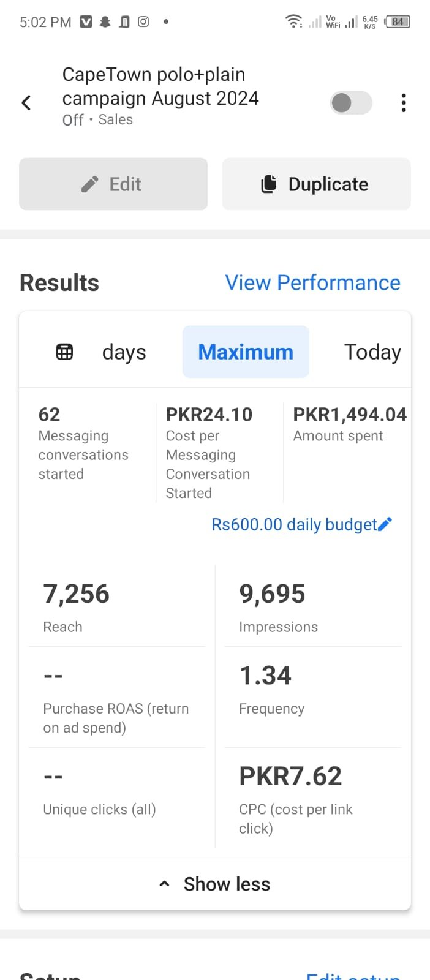Toggle the campaign on/off switch
430x980 pixels.
coord(351,103)
